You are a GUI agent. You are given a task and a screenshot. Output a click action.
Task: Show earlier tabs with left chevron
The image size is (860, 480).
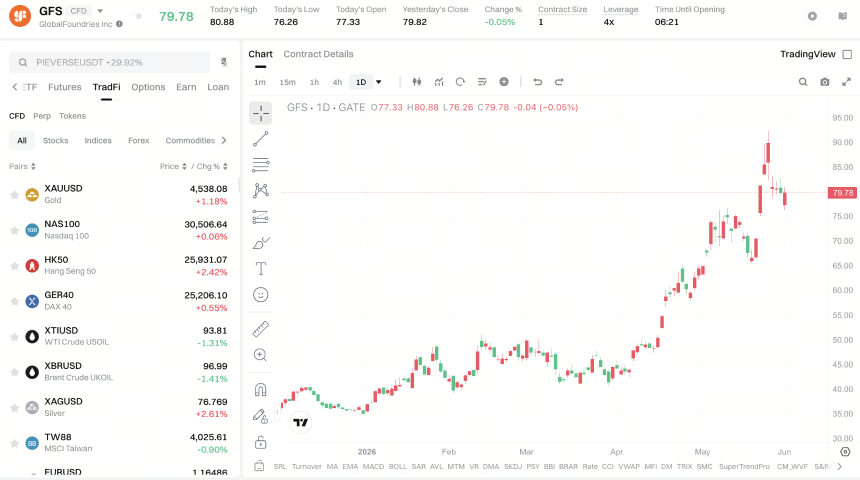pos(15,87)
